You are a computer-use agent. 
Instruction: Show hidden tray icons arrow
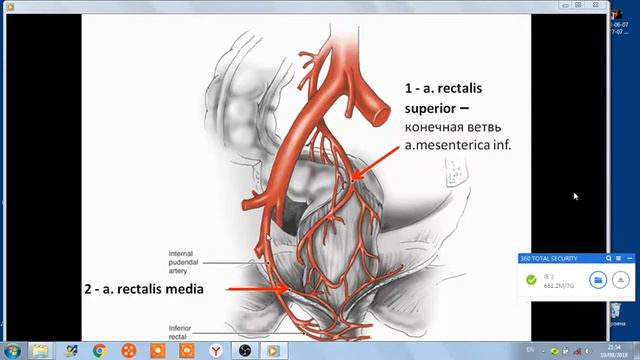[x=543, y=351]
